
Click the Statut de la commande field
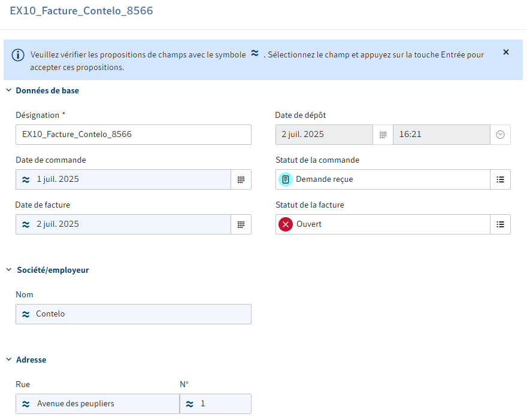383,179
